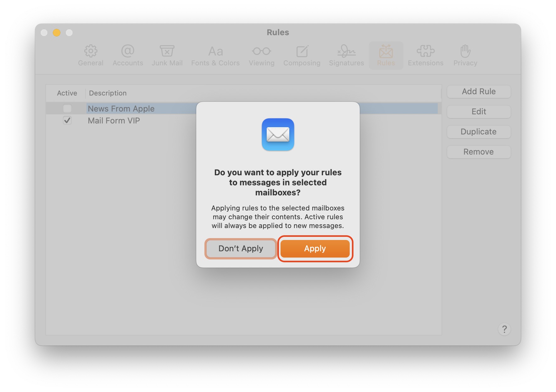
Task: Open help with the question mark button
Action: (504, 329)
